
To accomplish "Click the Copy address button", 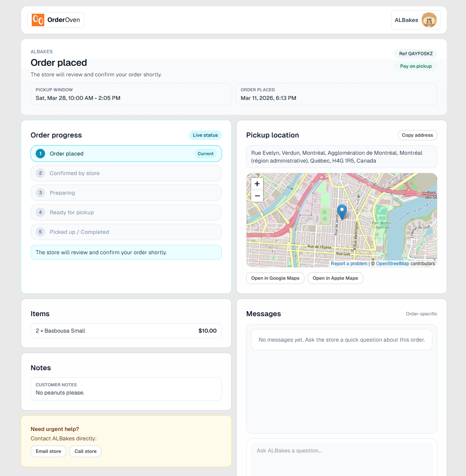I will click(417, 135).
